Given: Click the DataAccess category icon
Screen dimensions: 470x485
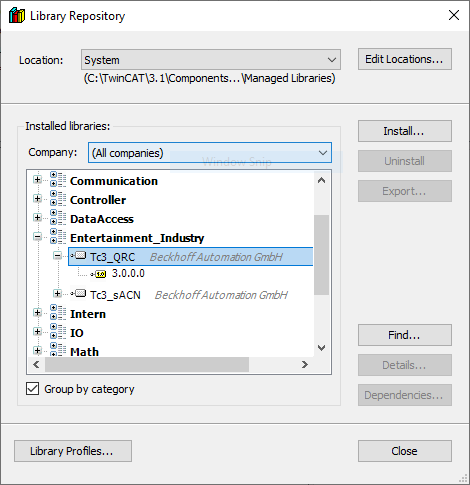Looking at the screenshot, I should coord(58,218).
